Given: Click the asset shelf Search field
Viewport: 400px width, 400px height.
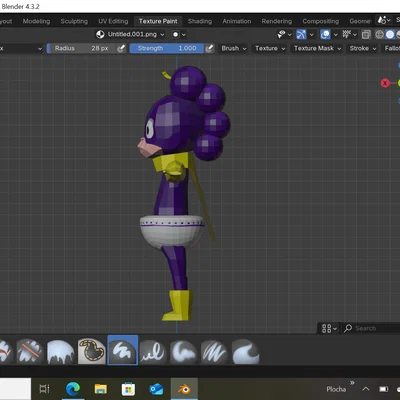Looking at the screenshot, I should pos(372,328).
